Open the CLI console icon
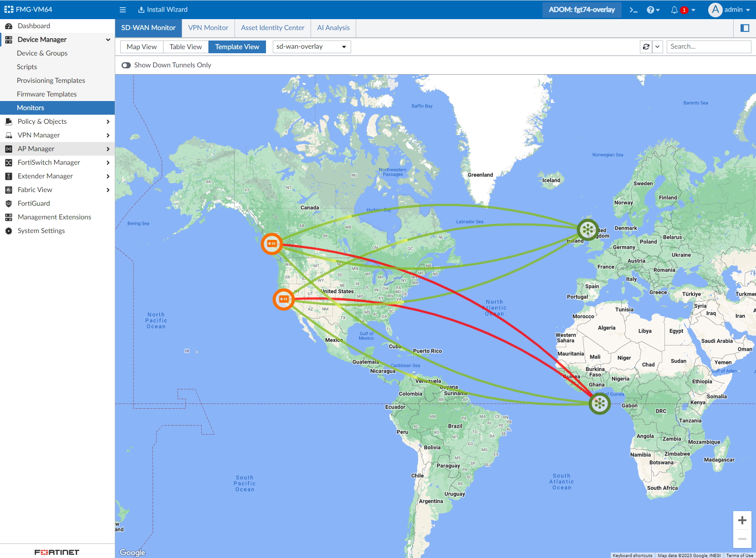Screen dimensions: 756x558 pos(633,10)
